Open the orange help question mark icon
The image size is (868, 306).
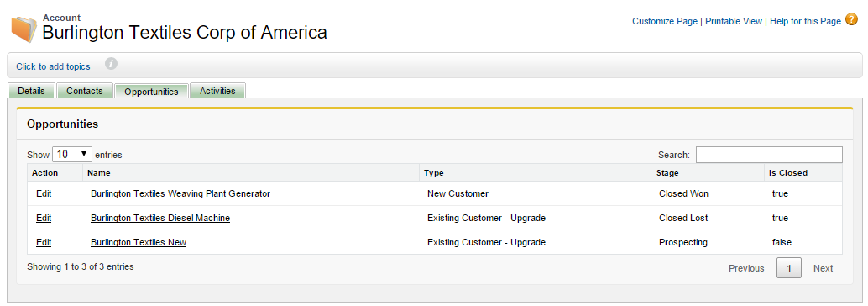[x=851, y=20]
